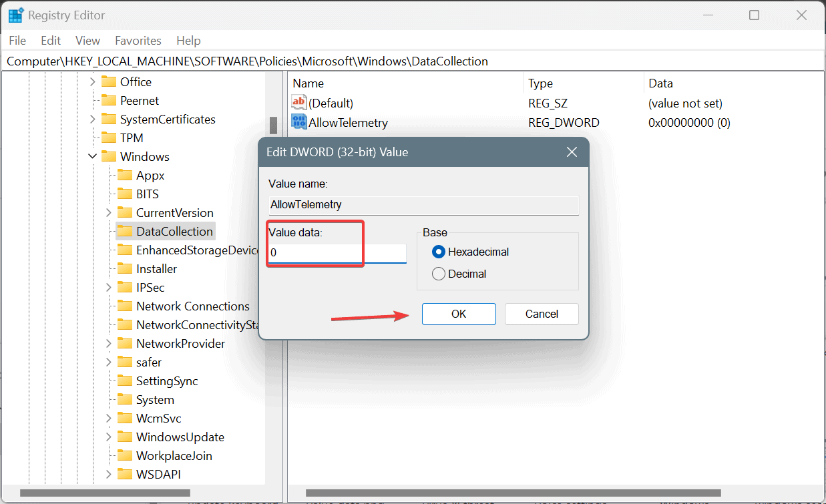
Task: Open the Edit menu
Action: tap(51, 41)
